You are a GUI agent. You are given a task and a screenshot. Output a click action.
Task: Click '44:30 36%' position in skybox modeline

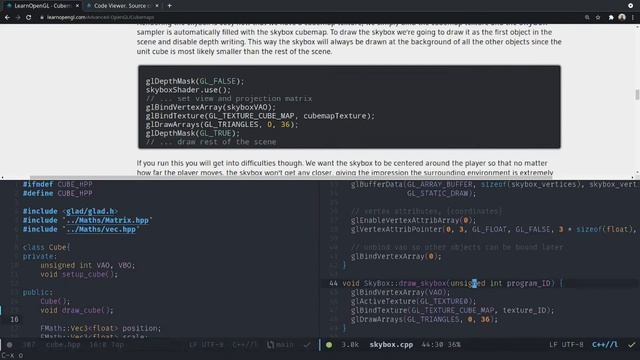coord(441,344)
